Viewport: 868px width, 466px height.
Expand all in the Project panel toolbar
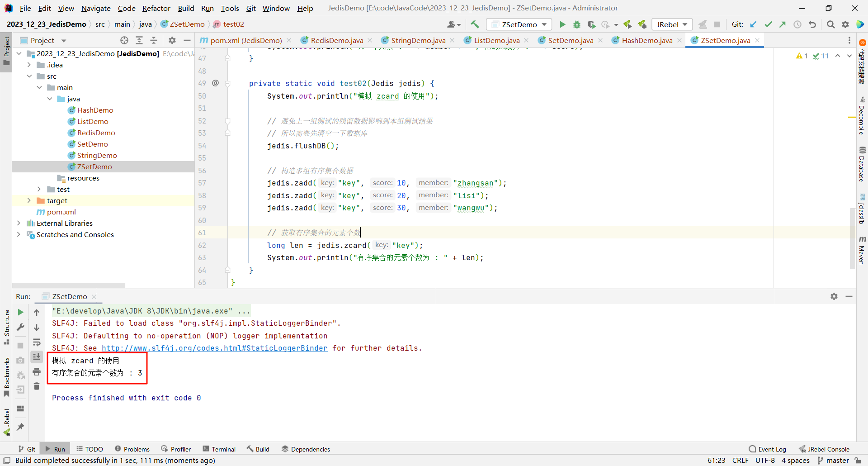(x=139, y=40)
